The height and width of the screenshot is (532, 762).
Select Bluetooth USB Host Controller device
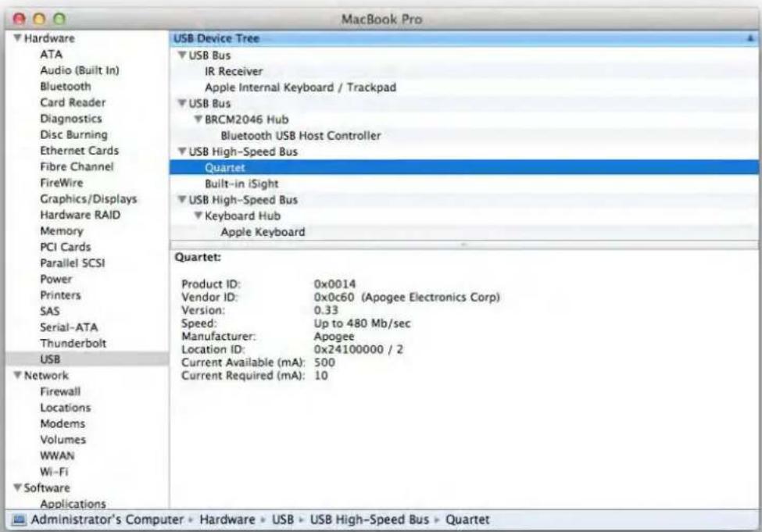click(301, 135)
